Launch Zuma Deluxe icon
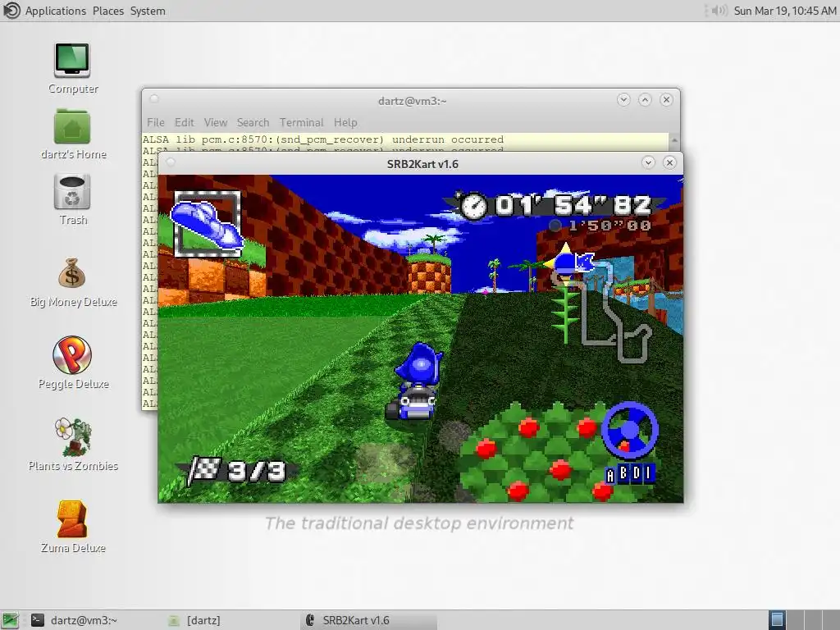Viewport: 840px width, 630px height. 72,518
